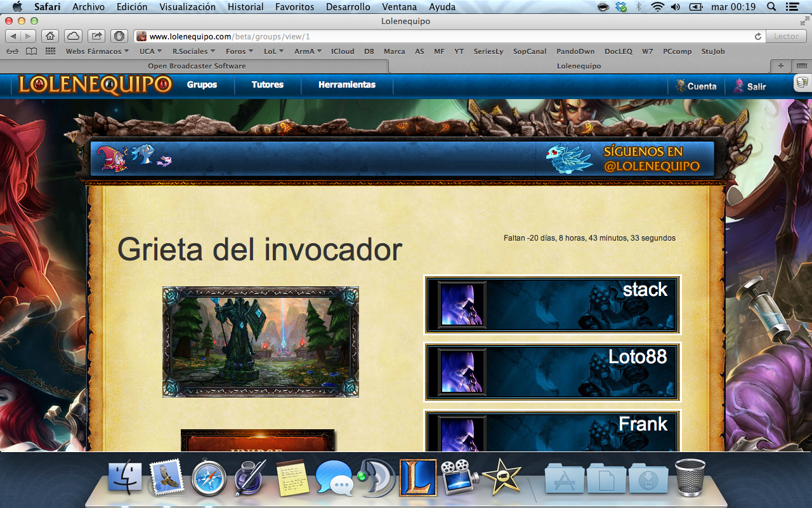Viewport: 812px width, 508px height.
Task: Open the Historial menu
Action: click(x=246, y=7)
